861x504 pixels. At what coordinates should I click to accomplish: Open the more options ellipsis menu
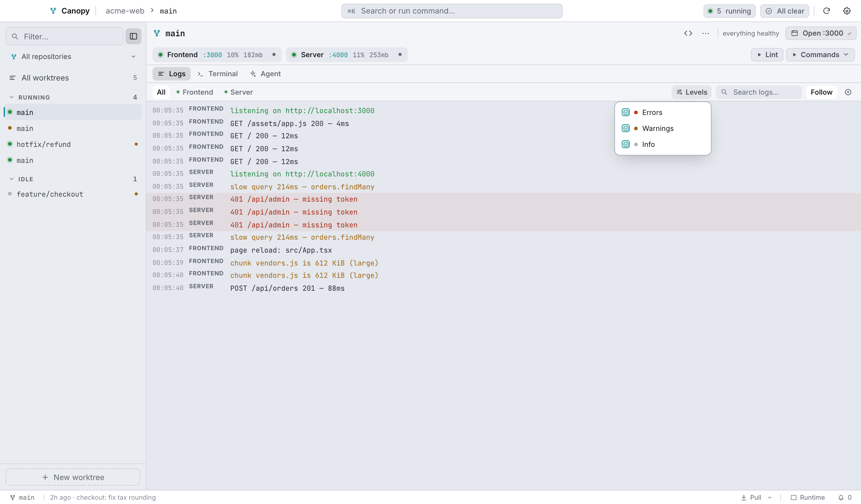705,33
